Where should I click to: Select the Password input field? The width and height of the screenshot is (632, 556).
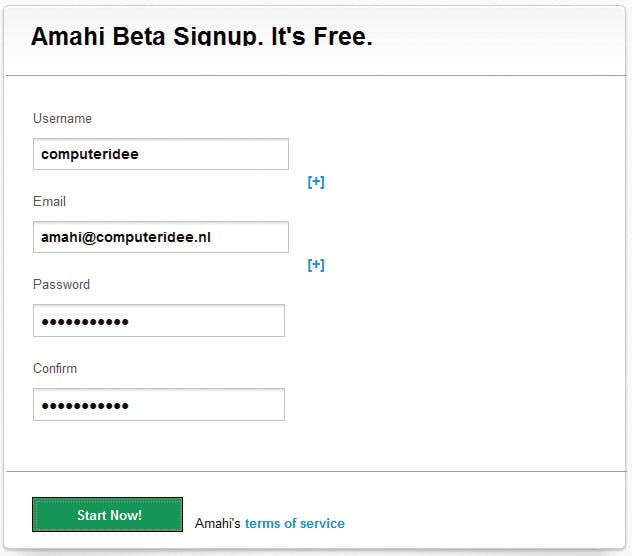(x=158, y=321)
